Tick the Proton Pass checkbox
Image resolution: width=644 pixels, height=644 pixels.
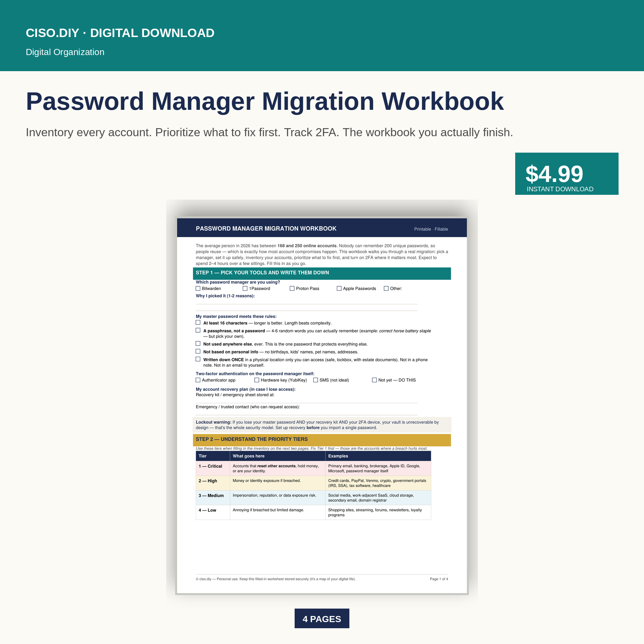pyautogui.click(x=292, y=288)
